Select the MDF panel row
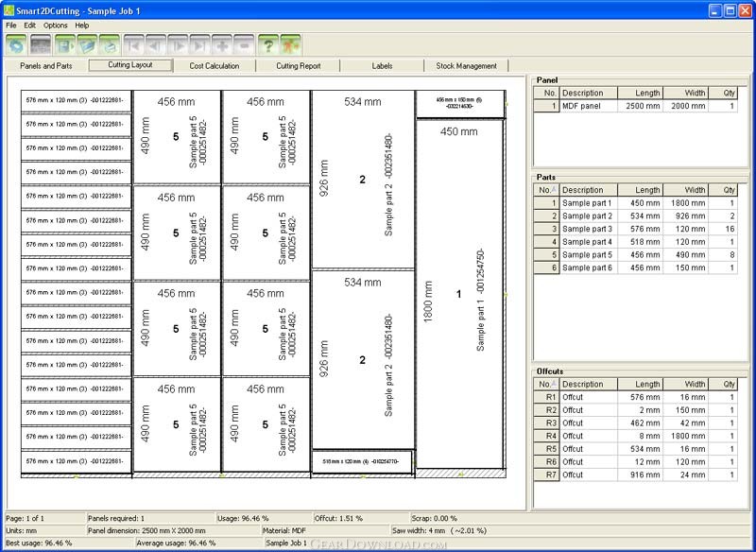The width and height of the screenshot is (756, 552). [635, 106]
